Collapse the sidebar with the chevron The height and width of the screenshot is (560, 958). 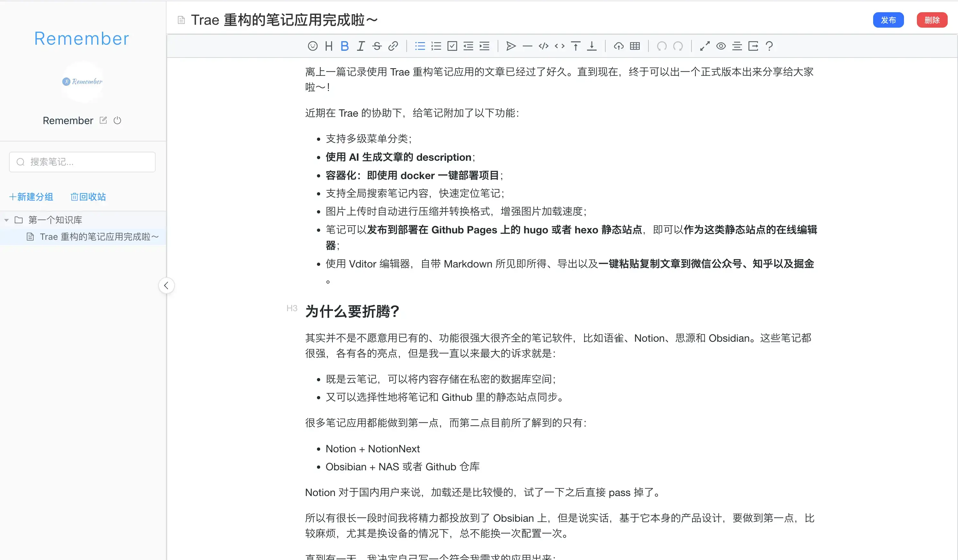(166, 285)
